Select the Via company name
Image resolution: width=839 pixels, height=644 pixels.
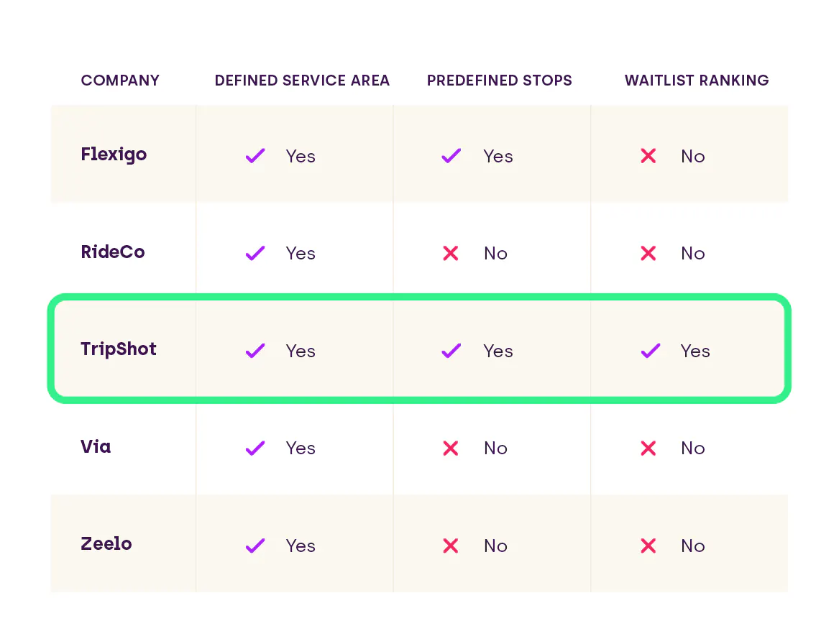point(96,446)
